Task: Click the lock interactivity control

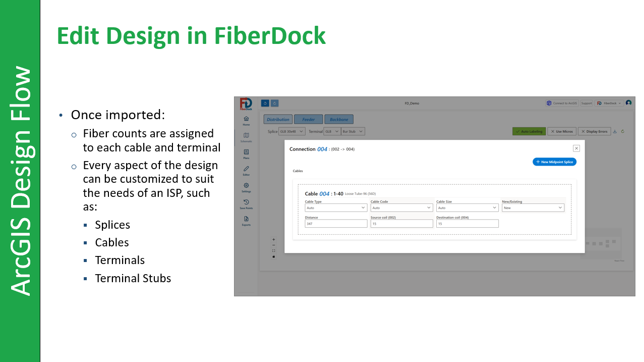Action: (x=274, y=256)
